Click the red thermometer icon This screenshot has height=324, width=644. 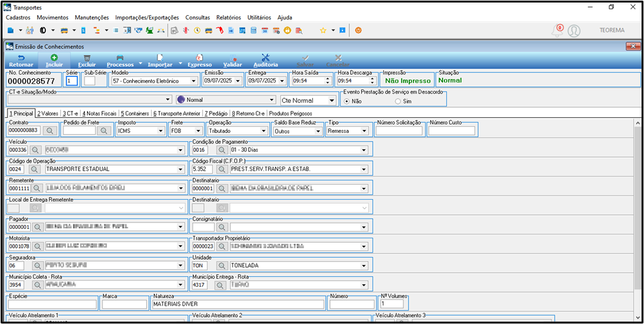pos(186,30)
